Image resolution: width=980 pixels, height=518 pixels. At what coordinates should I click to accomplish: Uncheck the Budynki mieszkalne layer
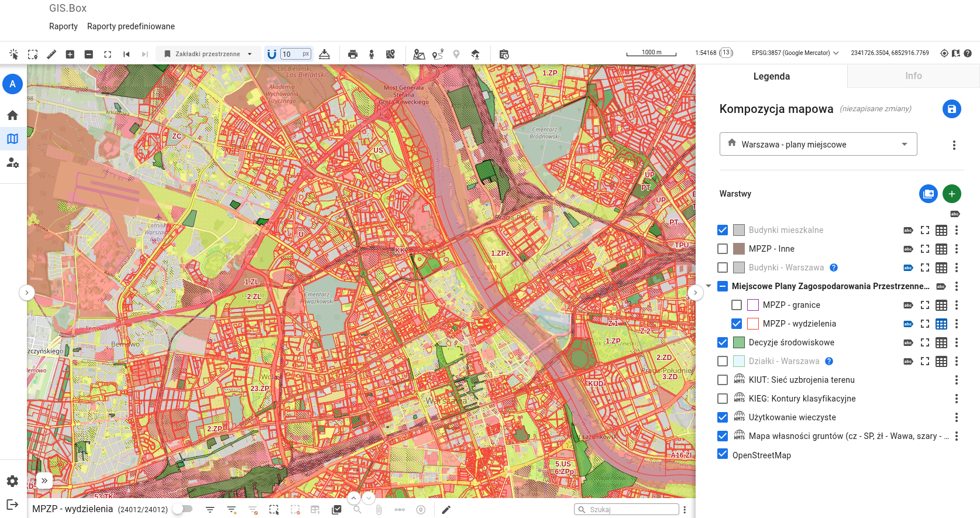(723, 230)
